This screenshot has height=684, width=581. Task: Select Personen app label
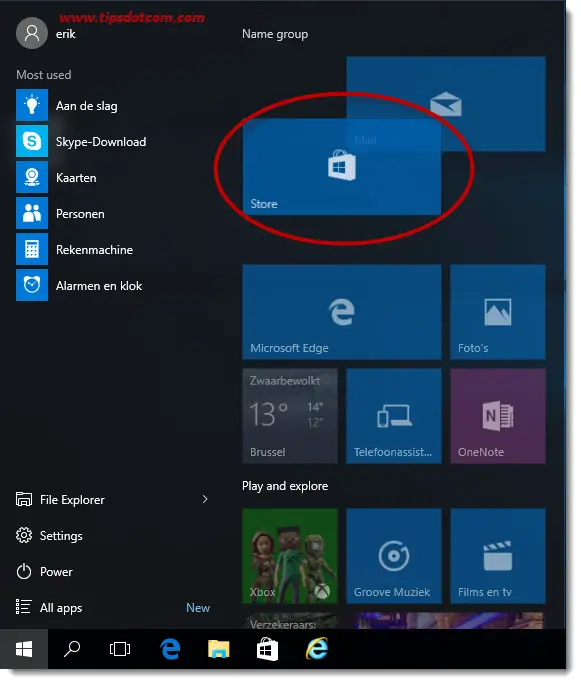click(x=80, y=214)
